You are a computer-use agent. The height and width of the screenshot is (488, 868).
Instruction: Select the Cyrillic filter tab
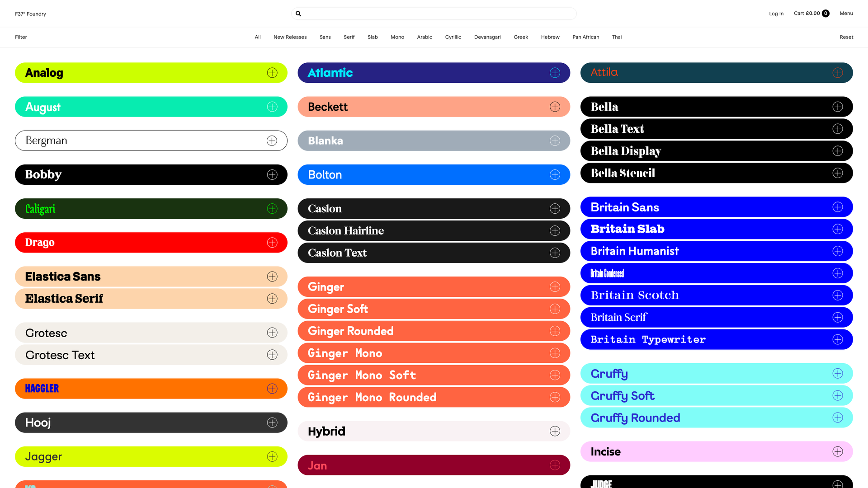click(453, 37)
